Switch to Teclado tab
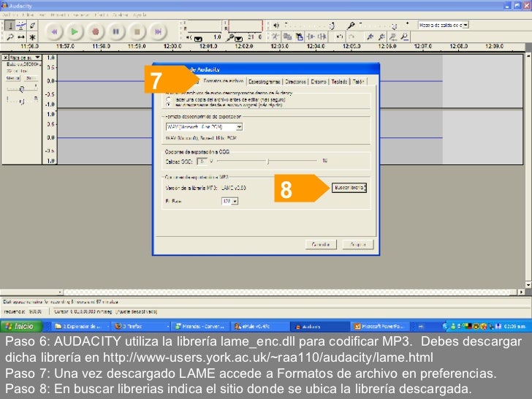532x399 pixels. (x=339, y=81)
